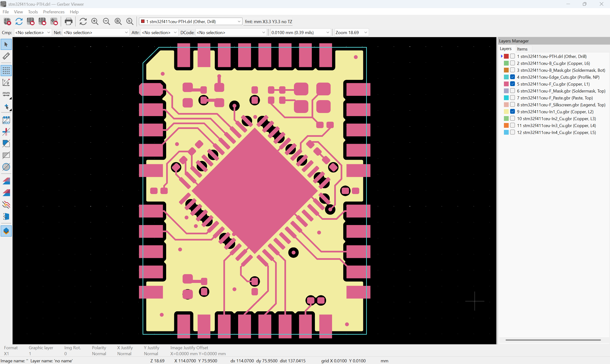Click the Zoom out icon
Viewport: 610px width, 364px height.
(x=107, y=22)
